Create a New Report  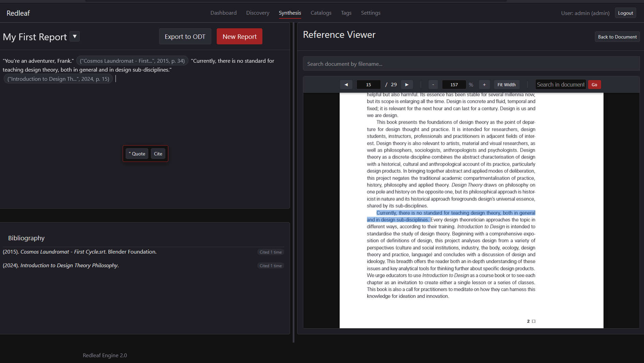click(239, 36)
